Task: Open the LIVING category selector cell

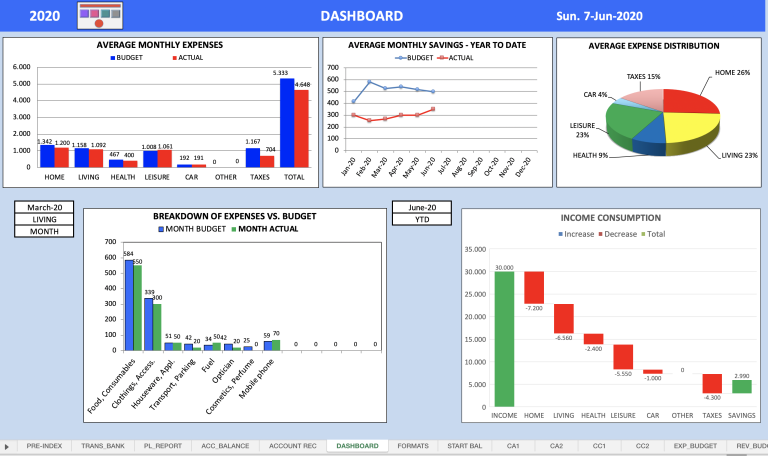Action: (44, 219)
